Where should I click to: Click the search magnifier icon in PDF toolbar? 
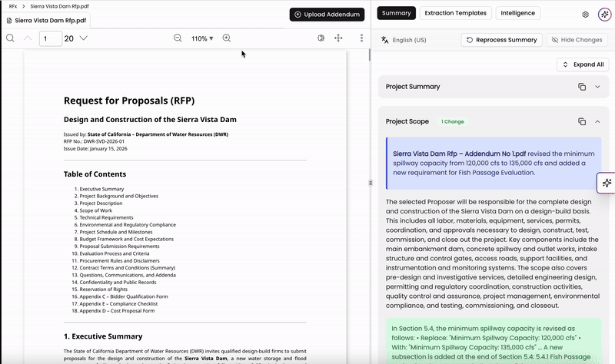(x=10, y=38)
